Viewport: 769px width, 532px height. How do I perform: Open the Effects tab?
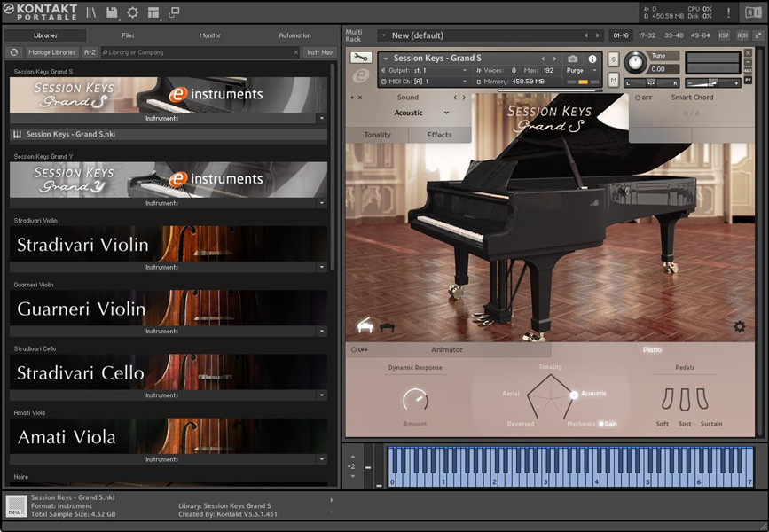click(439, 135)
